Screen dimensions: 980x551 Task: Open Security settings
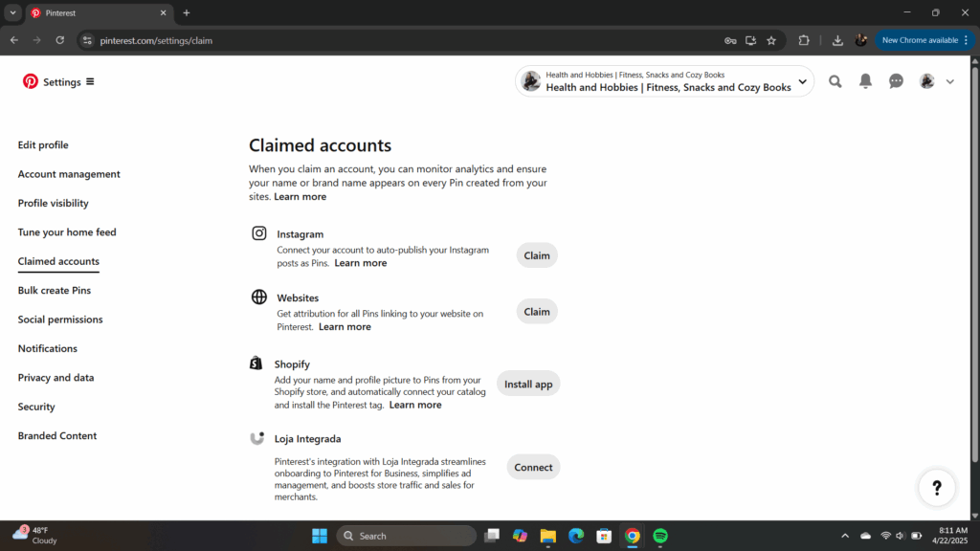click(36, 407)
